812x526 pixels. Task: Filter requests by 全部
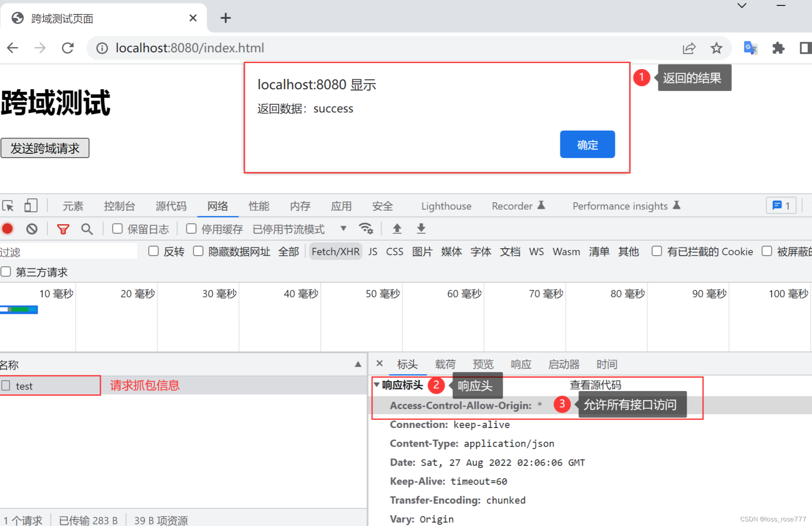pos(289,251)
